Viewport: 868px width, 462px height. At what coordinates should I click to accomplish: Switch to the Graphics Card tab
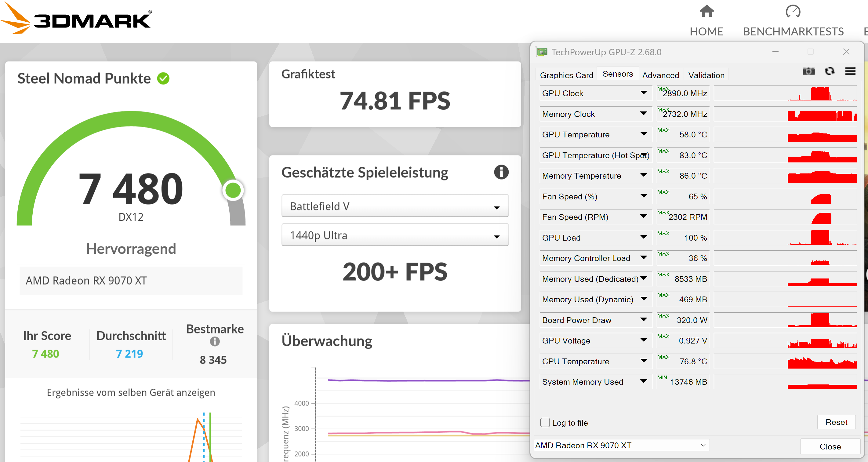[566, 75]
